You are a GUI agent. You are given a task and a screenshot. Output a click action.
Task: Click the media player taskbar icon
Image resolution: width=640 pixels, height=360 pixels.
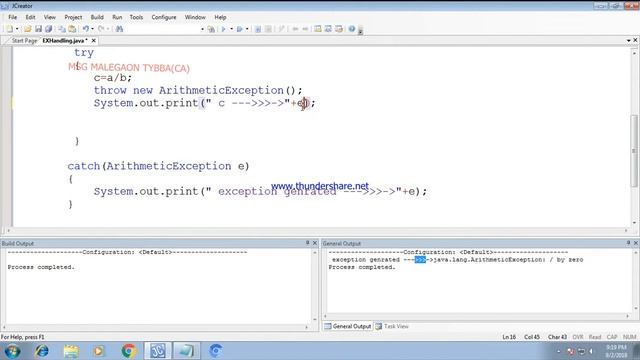click(x=99, y=351)
